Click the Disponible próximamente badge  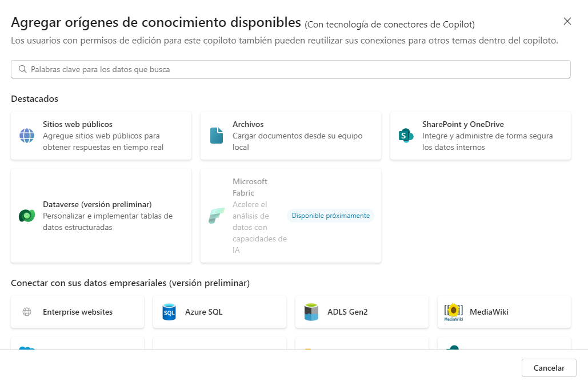[x=330, y=216]
